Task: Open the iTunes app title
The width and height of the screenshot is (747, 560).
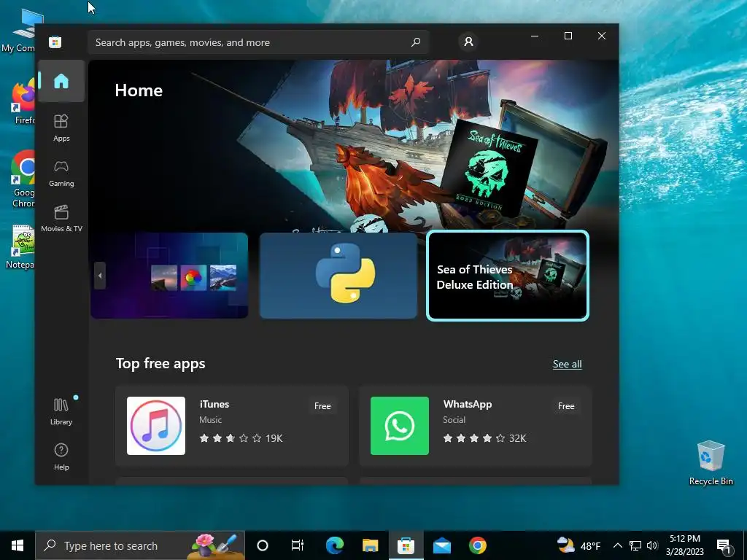Action: point(214,404)
